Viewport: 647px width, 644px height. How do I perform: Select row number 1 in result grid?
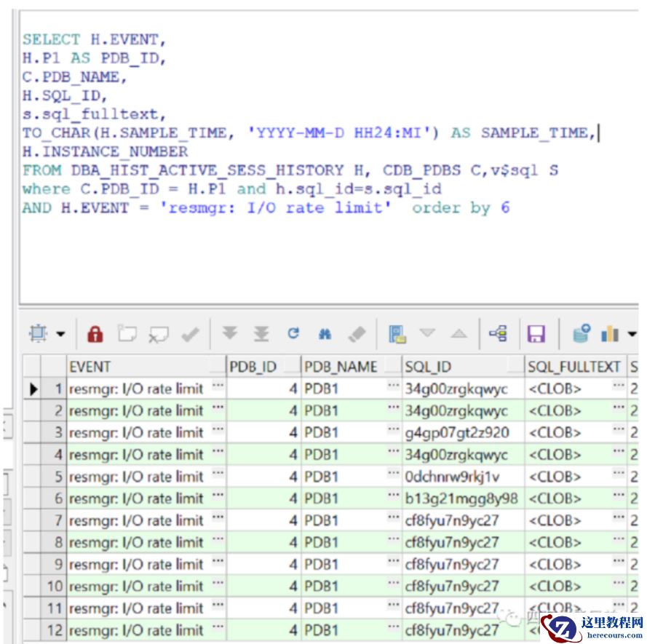[x=53, y=389]
